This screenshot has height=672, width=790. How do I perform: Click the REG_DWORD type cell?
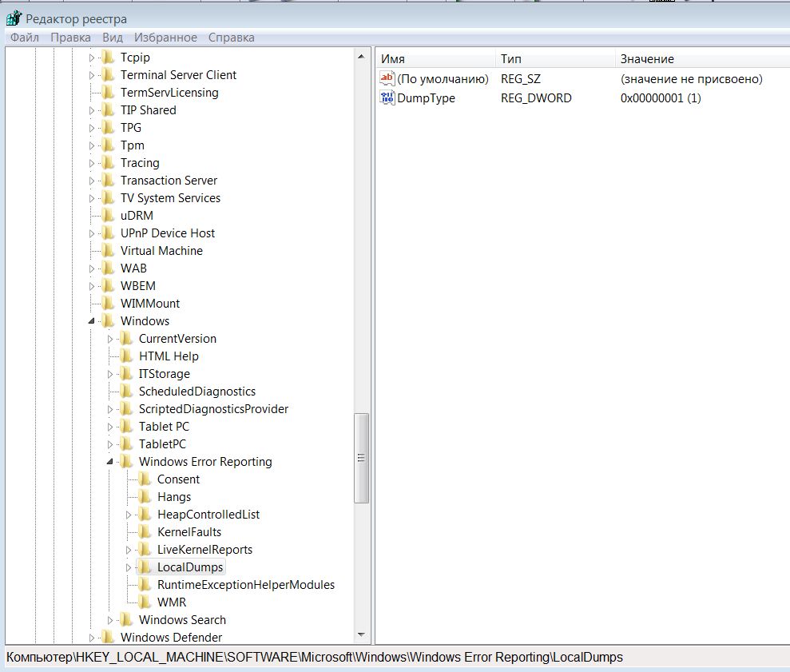[536, 98]
